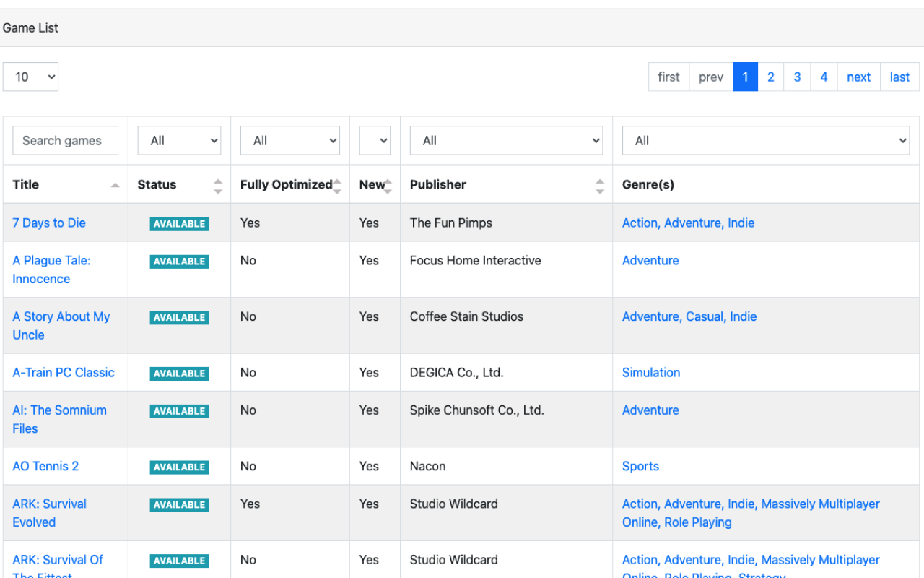Sort by Status column arrows

pyautogui.click(x=218, y=186)
